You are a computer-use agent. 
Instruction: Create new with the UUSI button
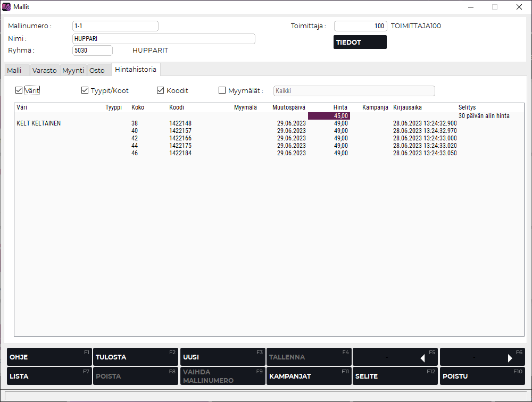[x=222, y=357]
